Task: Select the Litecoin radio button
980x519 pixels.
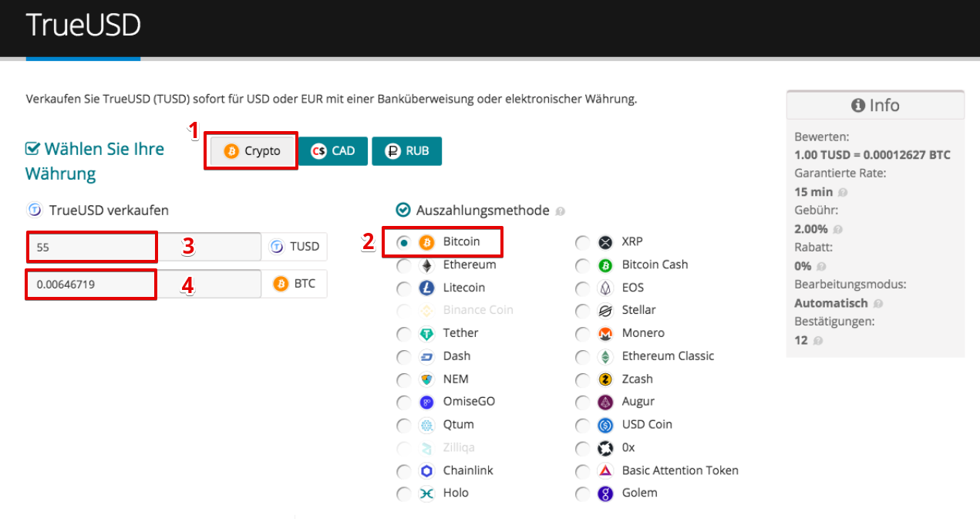Action: click(x=403, y=288)
